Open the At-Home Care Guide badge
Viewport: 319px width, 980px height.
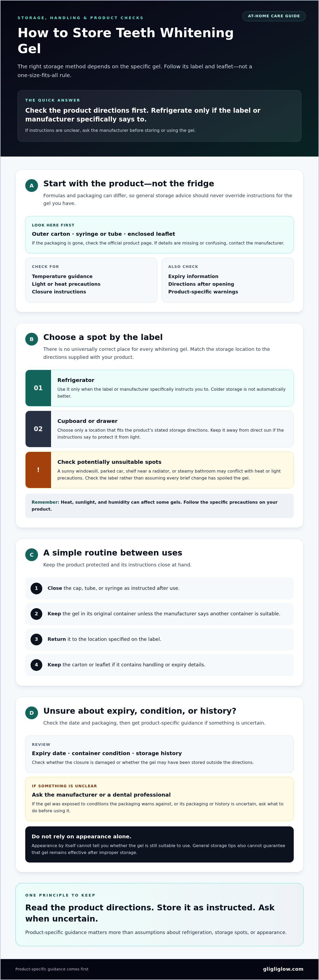pyautogui.click(x=274, y=16)
